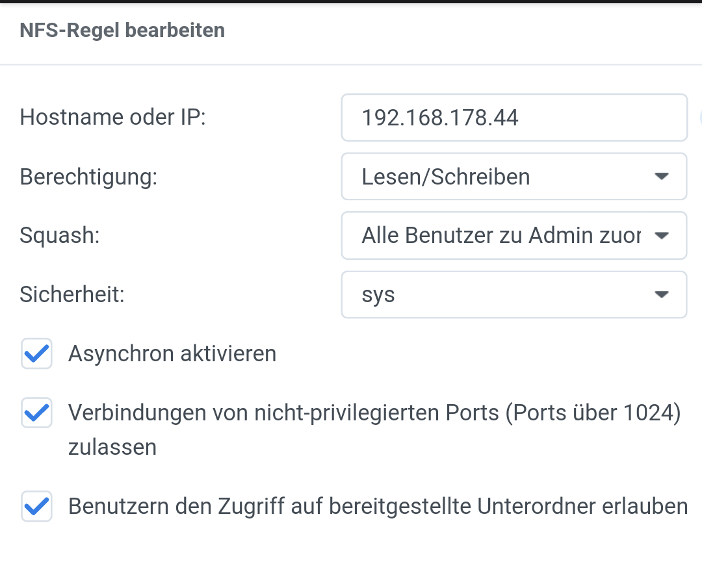Click the 'Asynchron aktivieren' label text
This screenshot has height=588, width=702.
(x=172, y=353)
